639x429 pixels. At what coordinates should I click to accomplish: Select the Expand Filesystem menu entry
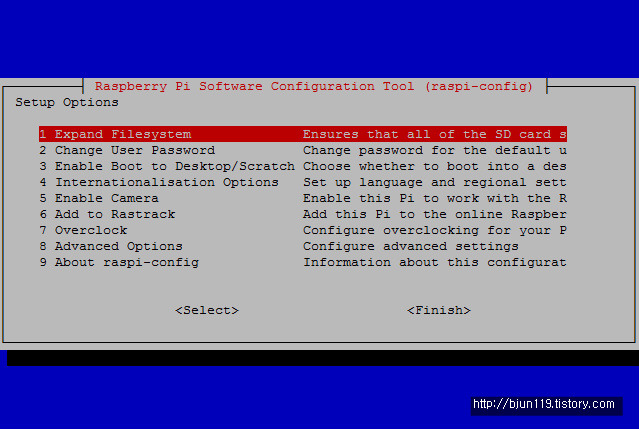[x=303, y=134]
